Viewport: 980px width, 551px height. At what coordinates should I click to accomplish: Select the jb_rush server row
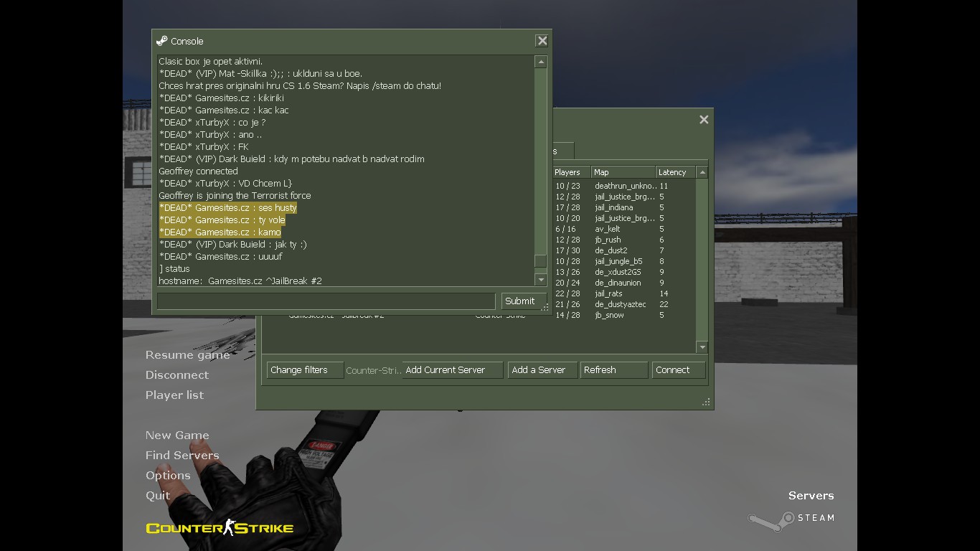pos(624,240)
